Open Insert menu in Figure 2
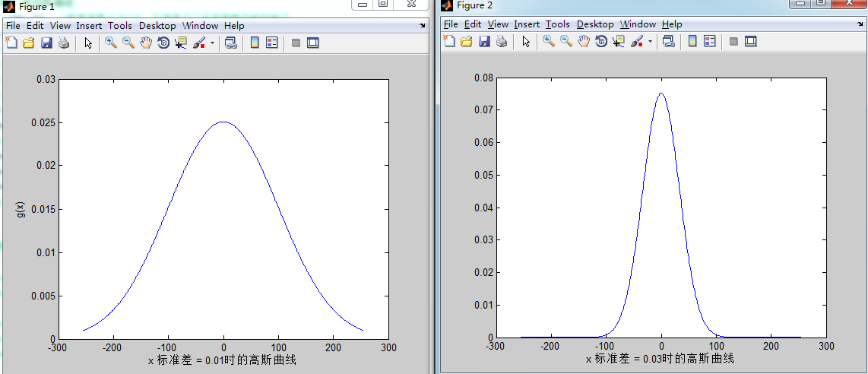The height and width of the screenshot is (374, 868). click(527, 24)
